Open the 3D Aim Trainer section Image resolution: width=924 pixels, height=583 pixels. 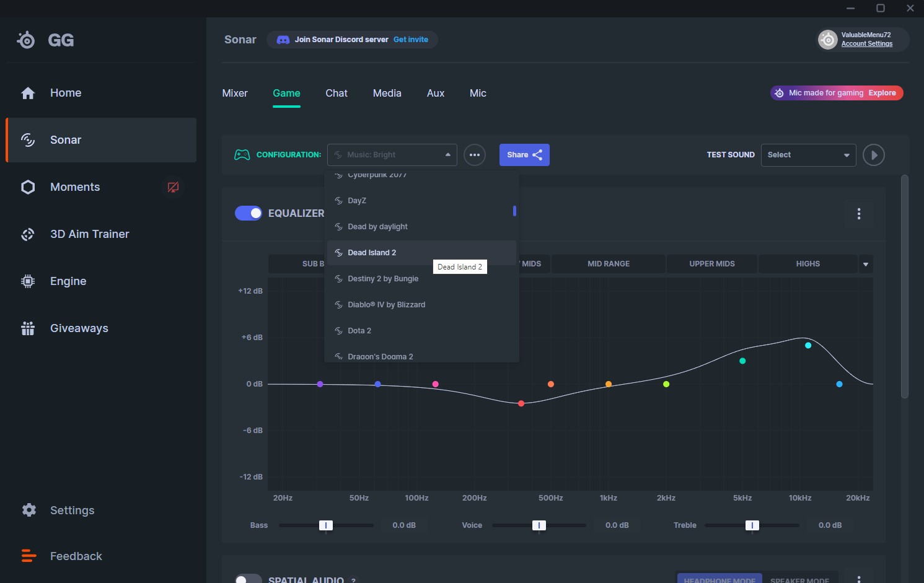[89, 234]
